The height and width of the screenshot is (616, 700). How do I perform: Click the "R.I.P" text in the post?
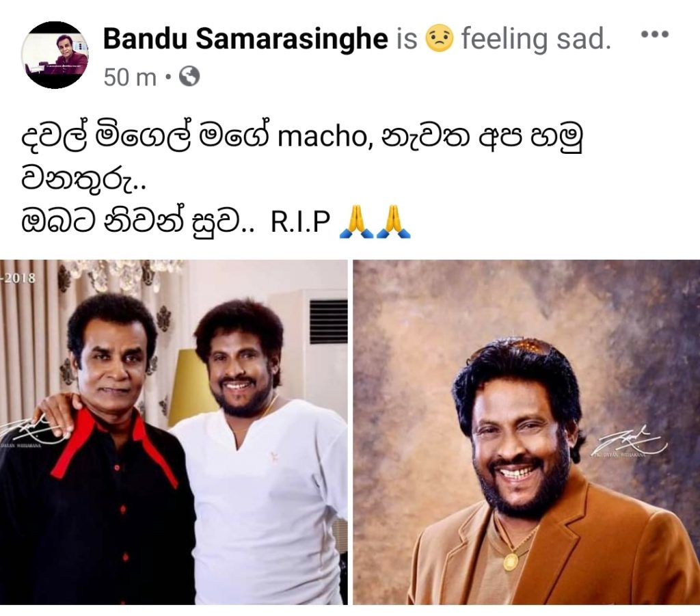click(x=301, y=221)
